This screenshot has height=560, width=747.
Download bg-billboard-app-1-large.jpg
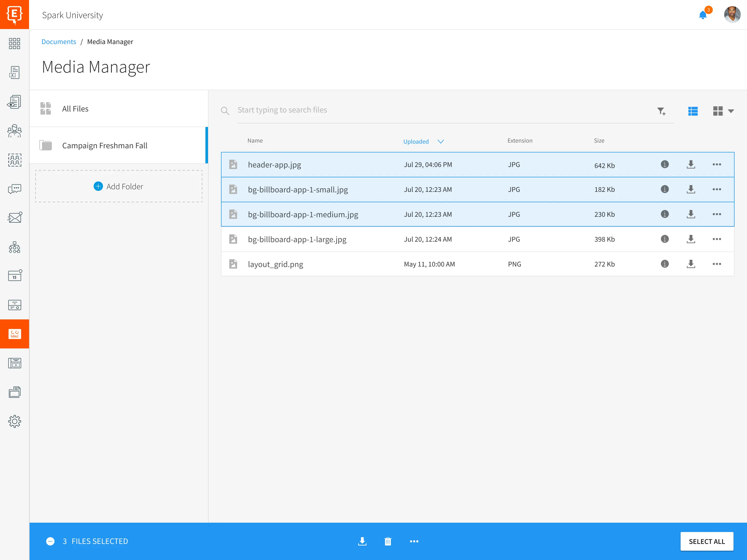coord(691,239)
